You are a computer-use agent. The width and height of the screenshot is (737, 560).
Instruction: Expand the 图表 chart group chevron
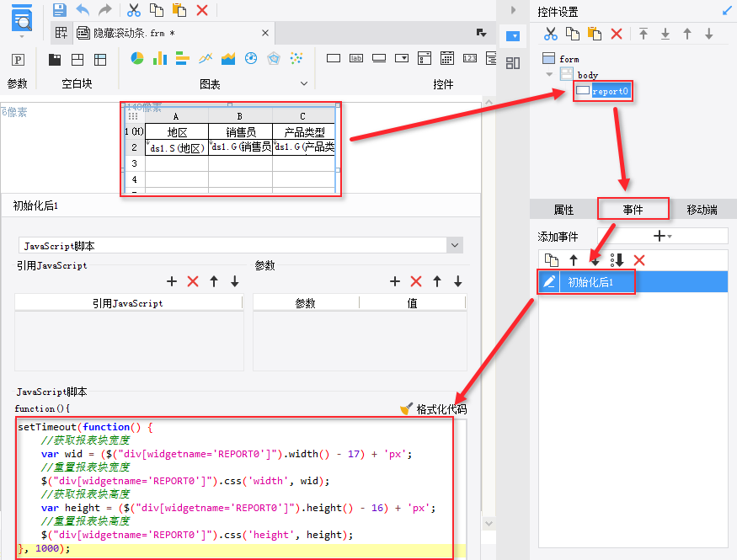pyautogui.click(x=304, y=83)
